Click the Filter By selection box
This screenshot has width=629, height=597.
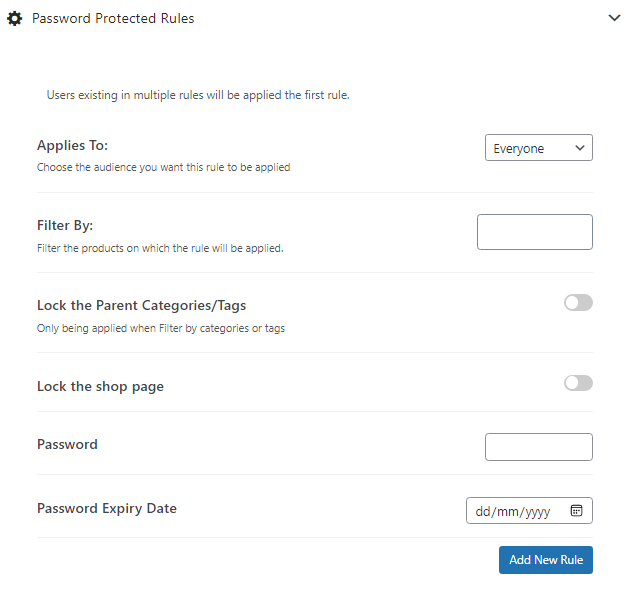click(x=535, y=232)
